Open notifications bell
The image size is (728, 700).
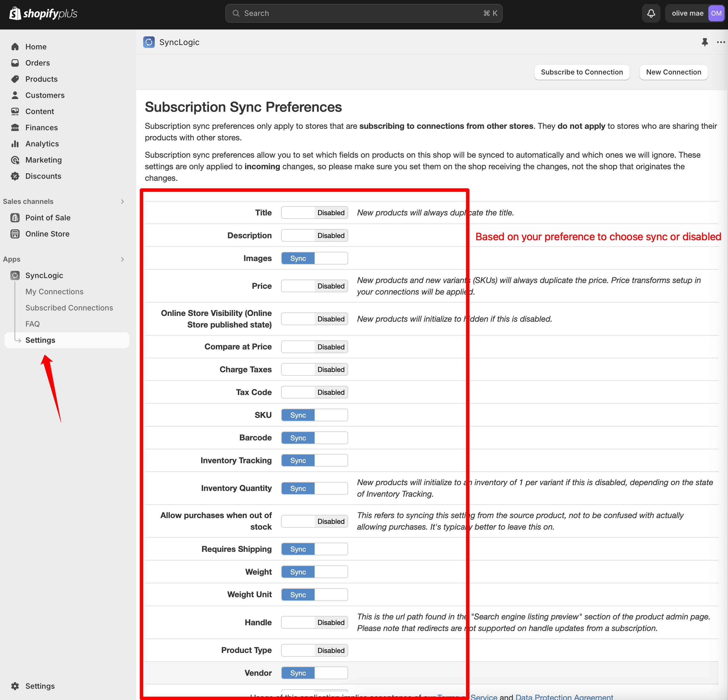coord(651,13)
